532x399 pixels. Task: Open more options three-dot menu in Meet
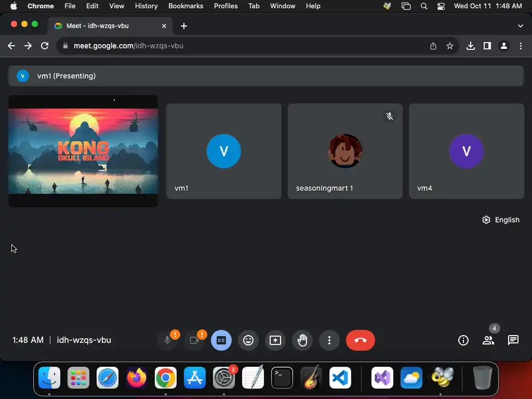pyautogui.click(x=329, y=340)
